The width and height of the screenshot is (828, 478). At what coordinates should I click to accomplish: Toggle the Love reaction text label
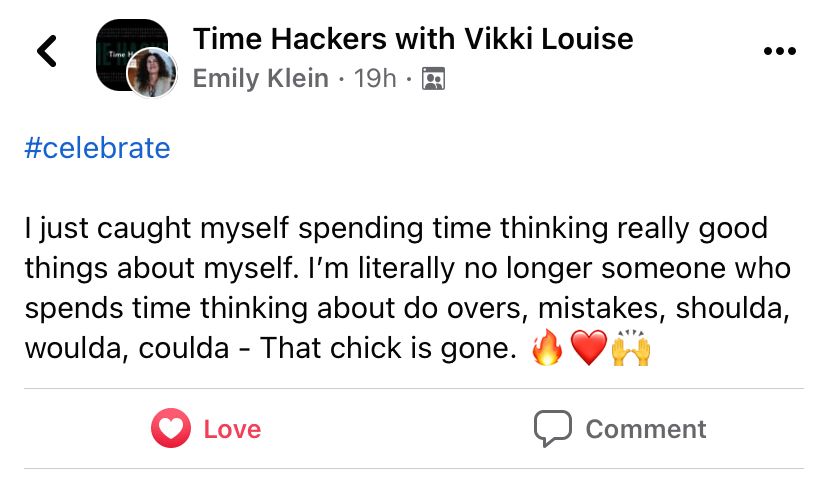click(x=232, y=429)
